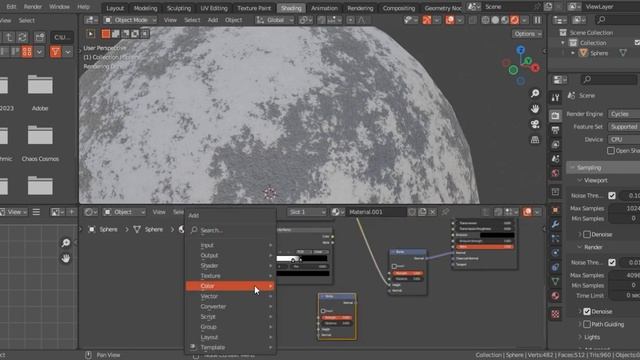Open the Material properties sphere icon
This screenshot has width=640, height=360.
pos(555,296)
